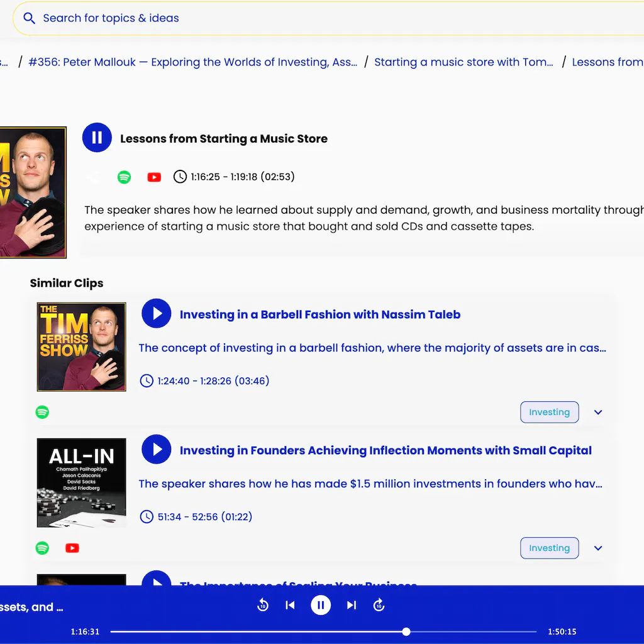Expand the All-In clip using its chevron
644x644 pixels.
(x=598, y=548)
